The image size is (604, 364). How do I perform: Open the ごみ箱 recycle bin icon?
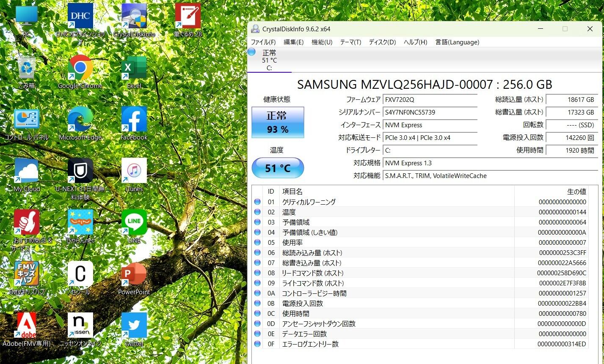[x=27, y=68]
